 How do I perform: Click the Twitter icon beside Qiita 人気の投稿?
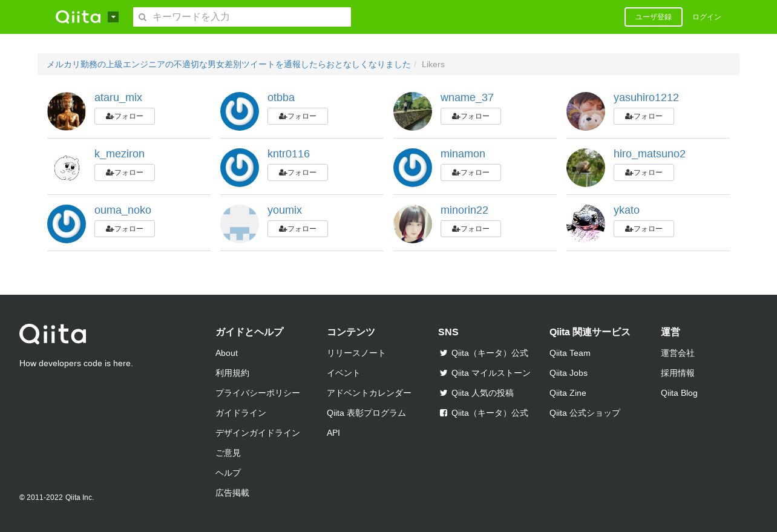click(x=444, y=393)
